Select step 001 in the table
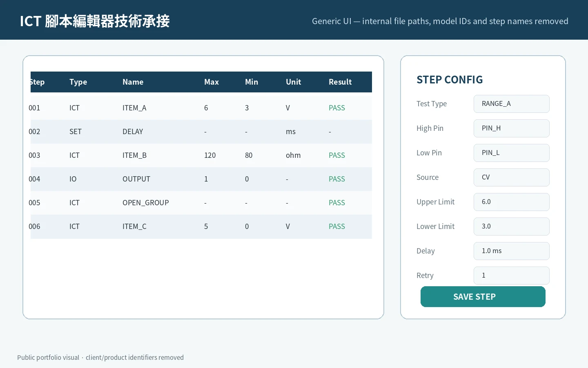 point(201,108)
